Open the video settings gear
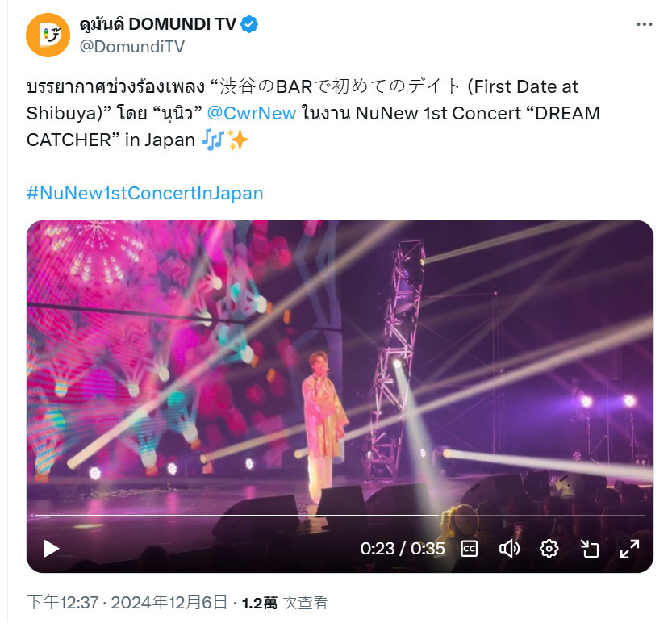Viewport: 672px width, 623px height. click(x=549, y=549)
